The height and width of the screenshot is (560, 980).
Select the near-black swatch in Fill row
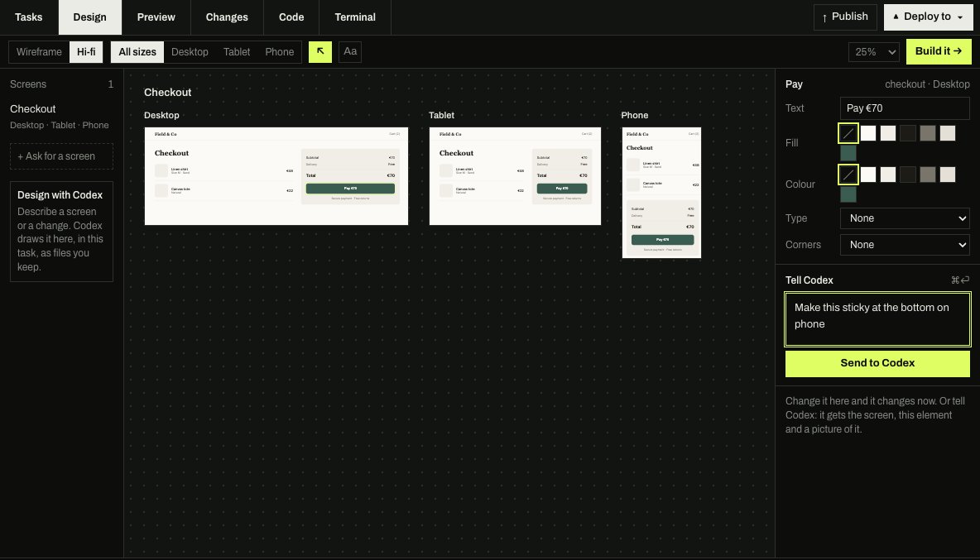pyautogui.click(x=907, y=133)
